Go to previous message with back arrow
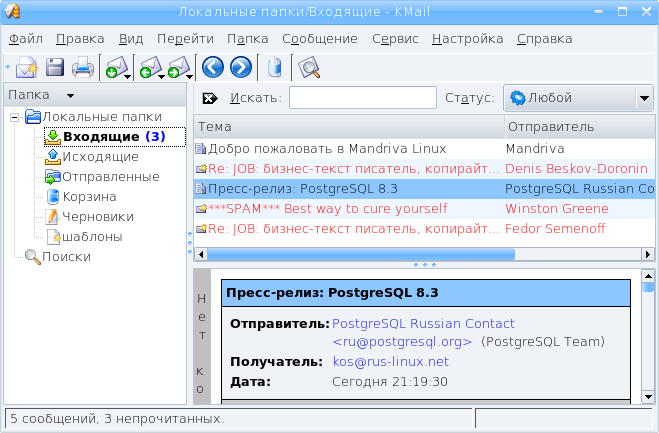The height and width of the screenshot is (433, 659). click(213, 67)
